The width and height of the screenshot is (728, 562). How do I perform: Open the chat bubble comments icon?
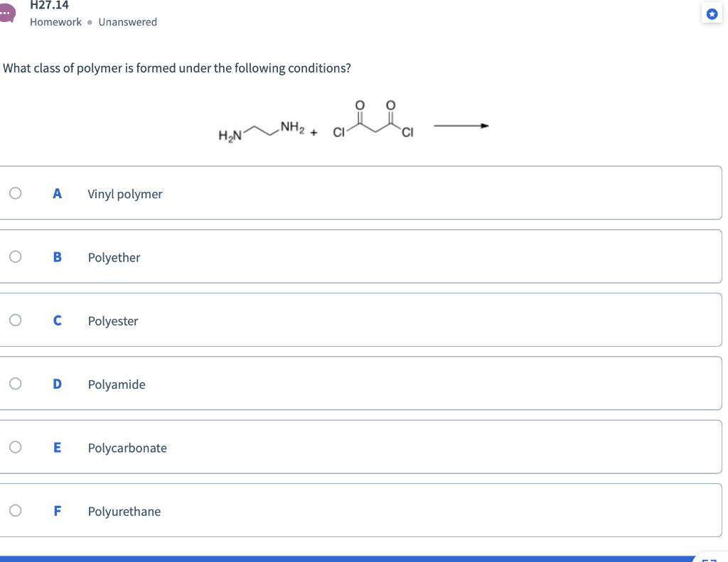click(7, 12)
